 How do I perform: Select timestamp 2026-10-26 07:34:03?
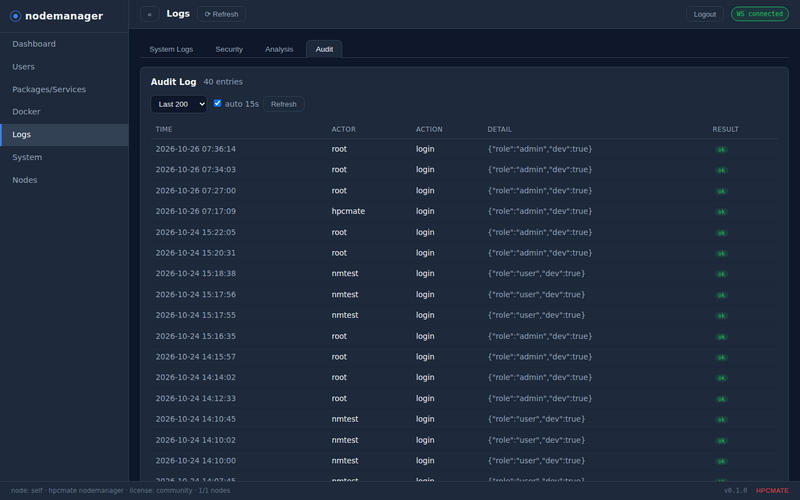coord(195,169)
